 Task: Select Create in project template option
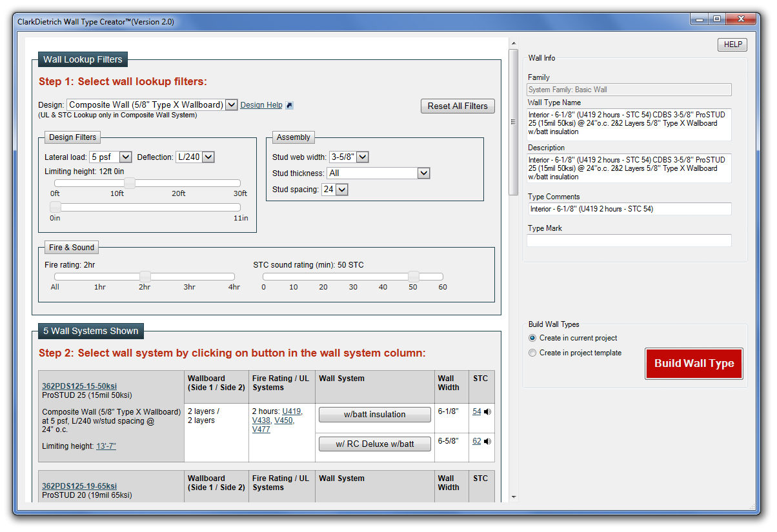click(x=532, y=353)
